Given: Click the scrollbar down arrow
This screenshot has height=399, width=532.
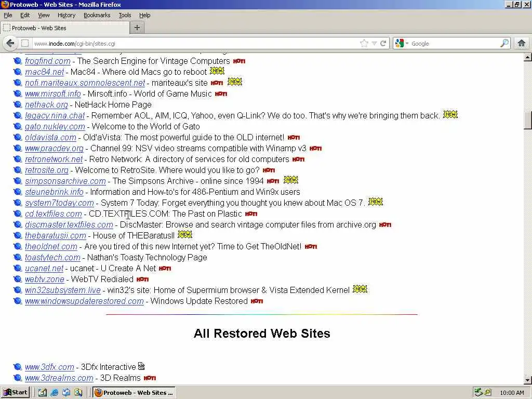Looking at the screenshot, I should (x=528, y=380).
